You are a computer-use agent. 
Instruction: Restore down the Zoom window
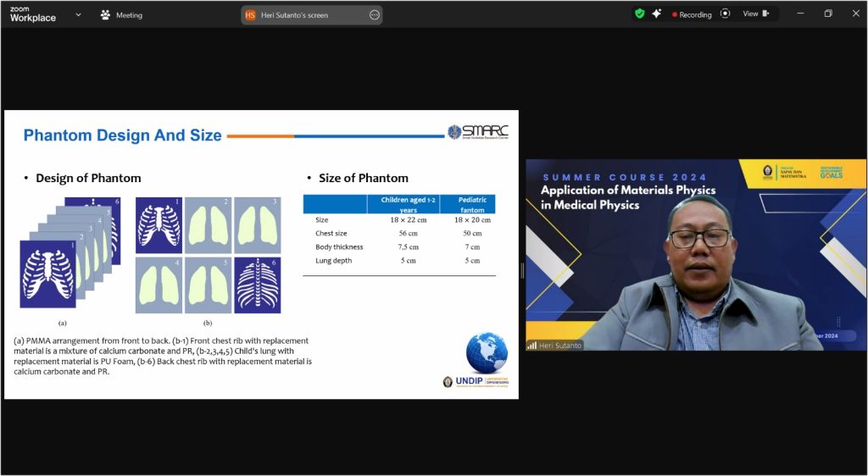click(828, 14)
